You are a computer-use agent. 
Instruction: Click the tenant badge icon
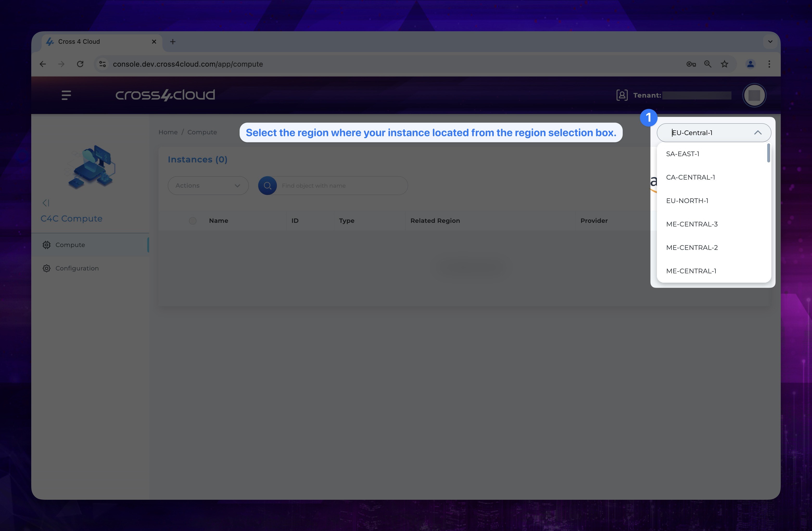[x=622, y=95]
